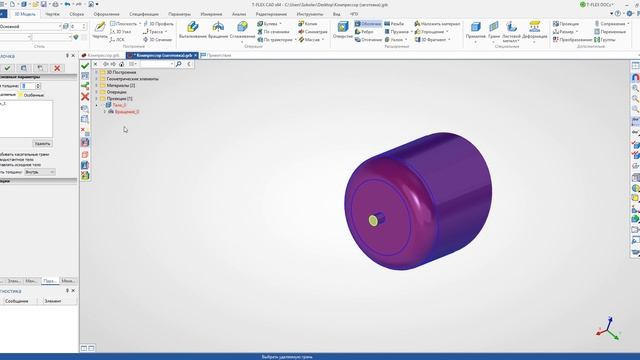Click the Выталкивание (Extrude) tool
Screen dimensions: 640x360
coord(192,31)
